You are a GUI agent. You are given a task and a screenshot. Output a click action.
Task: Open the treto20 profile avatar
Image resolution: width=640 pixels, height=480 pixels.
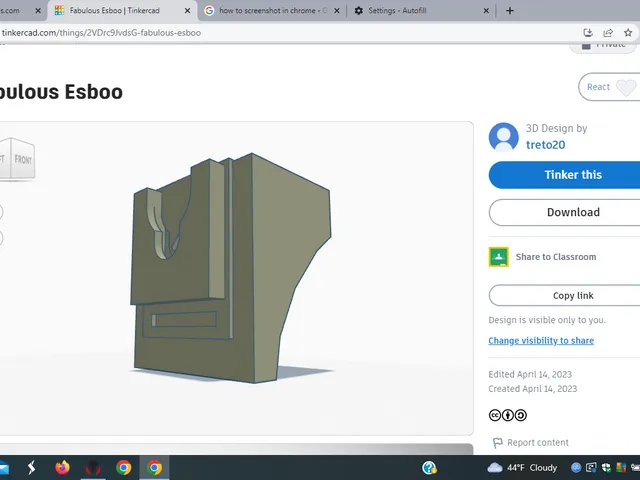click(503, 137)
